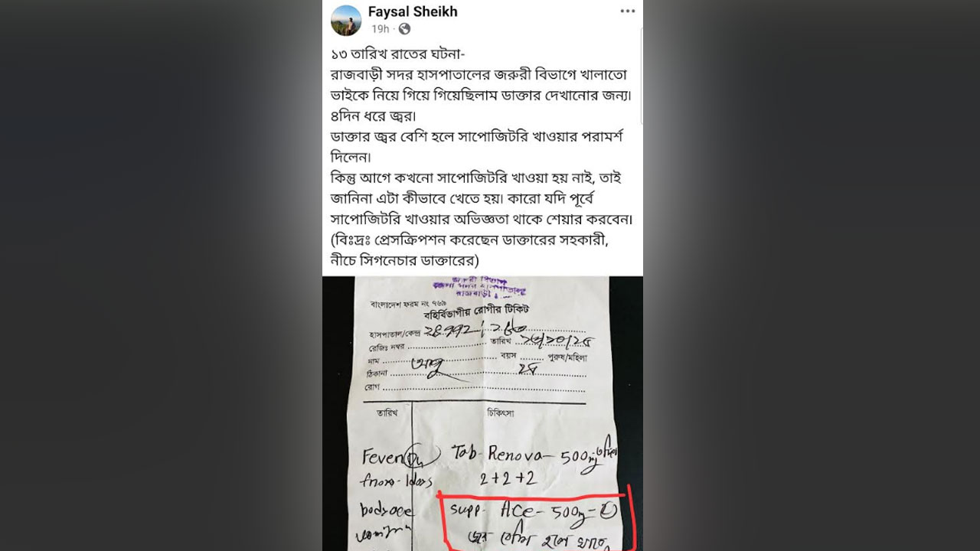Click the globe public privacy icon
Screen dimensions: 980x551
pyautogui.click(x=404, y=29)
